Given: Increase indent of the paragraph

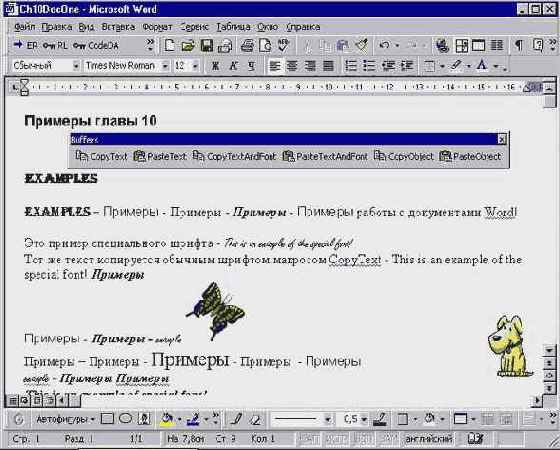Looking at the screenshot, I should (407, 65).
